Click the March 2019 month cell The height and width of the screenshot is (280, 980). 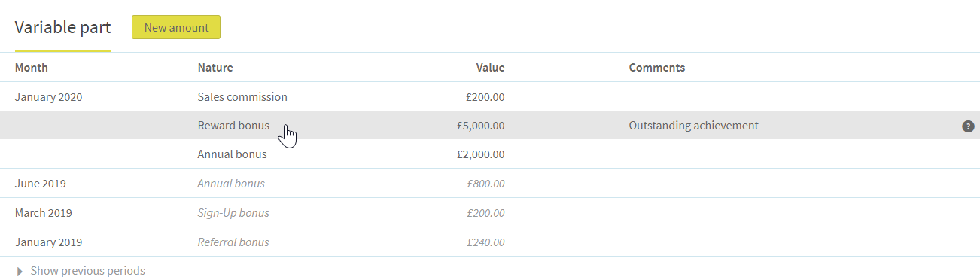point(44,213)
